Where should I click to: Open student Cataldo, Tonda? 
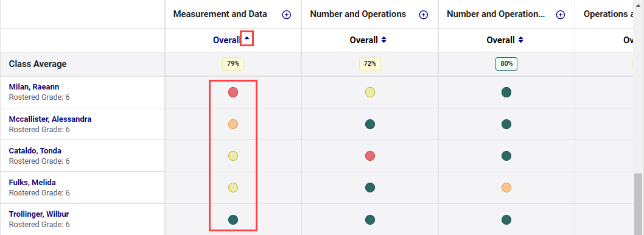tap(35, 151)
